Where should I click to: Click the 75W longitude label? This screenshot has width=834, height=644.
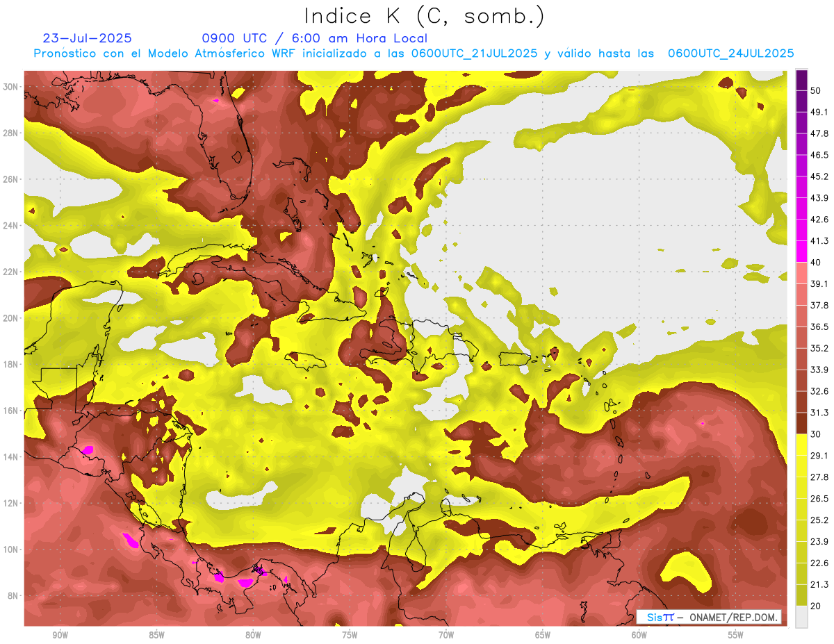coord(350,636)
